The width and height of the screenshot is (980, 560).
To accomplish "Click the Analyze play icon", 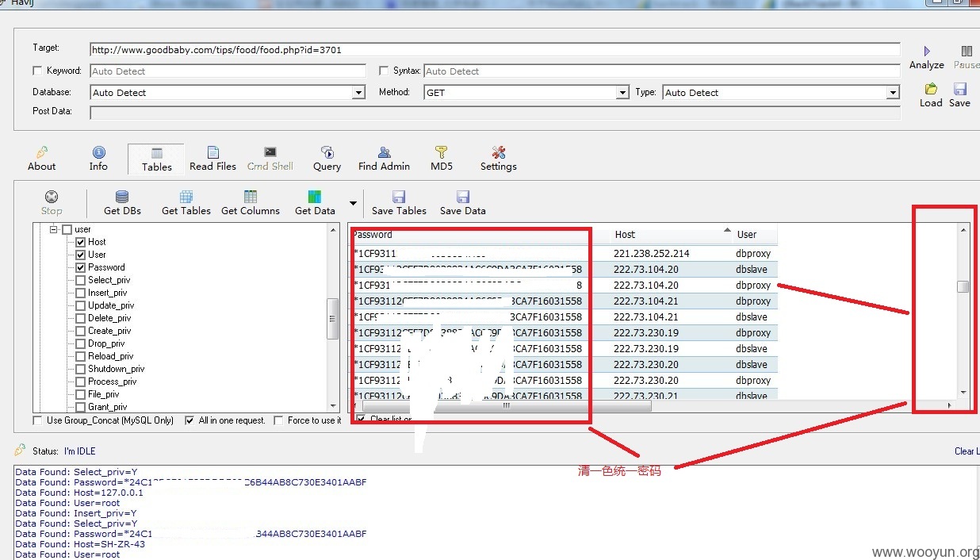I will point(927,51).
